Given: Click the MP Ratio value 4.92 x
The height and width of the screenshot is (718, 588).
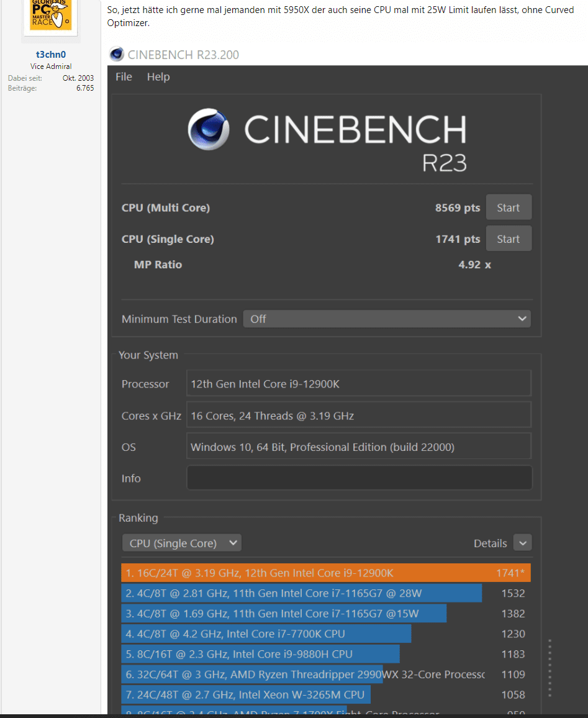Looking at the screenshot, I should [x=474, y=265].
